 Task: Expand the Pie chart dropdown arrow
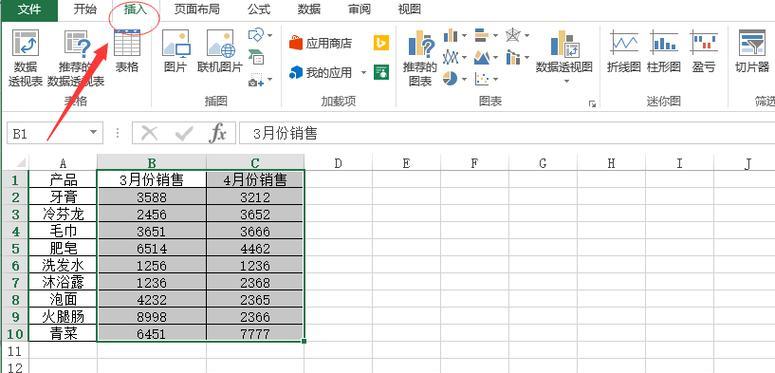(x=465, y=80)
